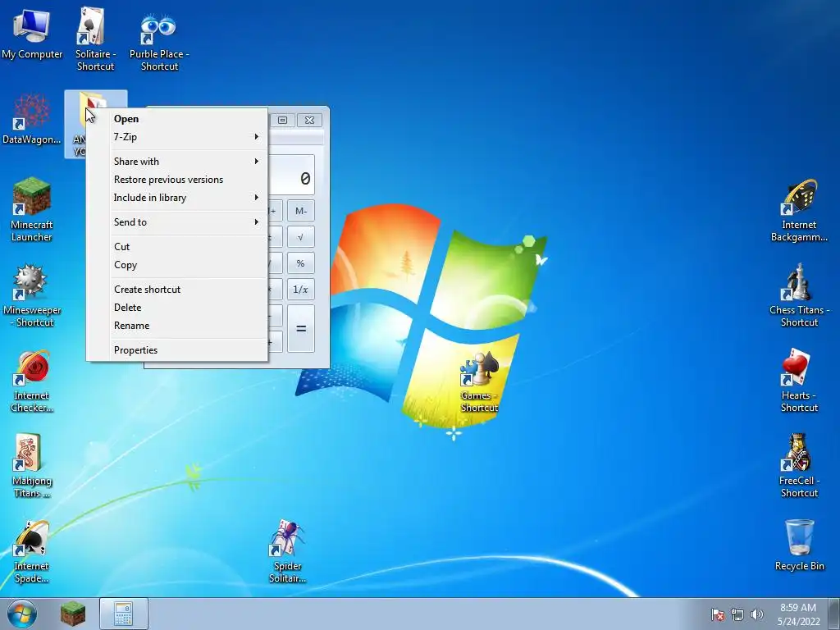Choose Open in the context menu
Image resolution: width=840 pixels, height=630 pixels.
[177, 119]
